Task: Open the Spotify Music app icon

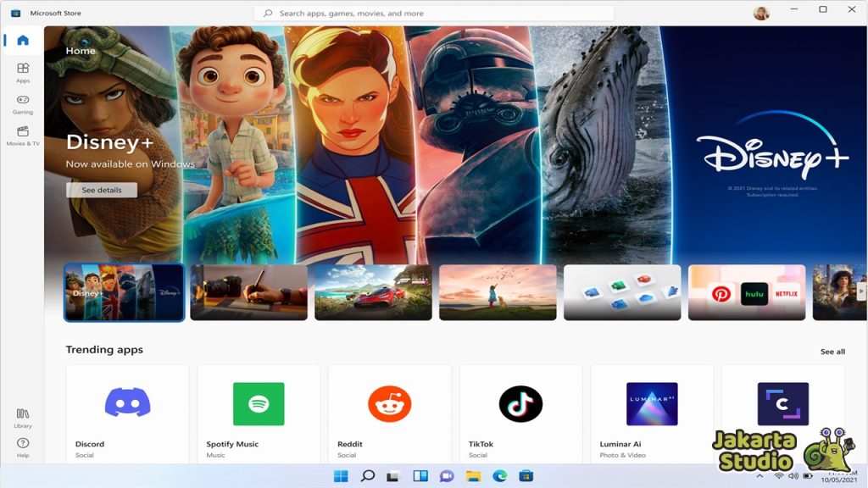Action: [x=259, y=404]
